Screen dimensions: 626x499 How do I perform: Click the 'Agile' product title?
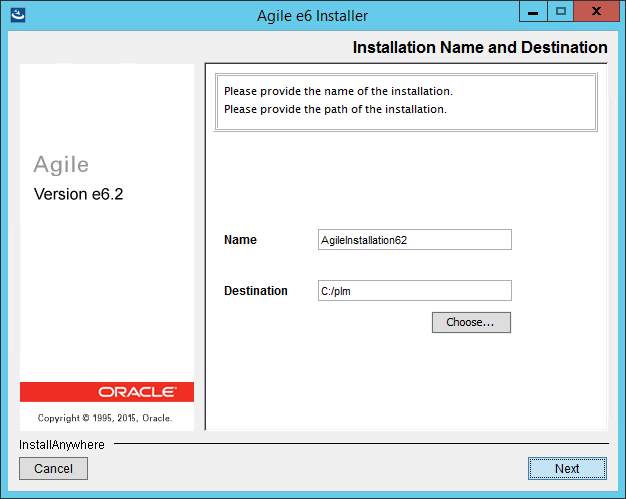61,164
